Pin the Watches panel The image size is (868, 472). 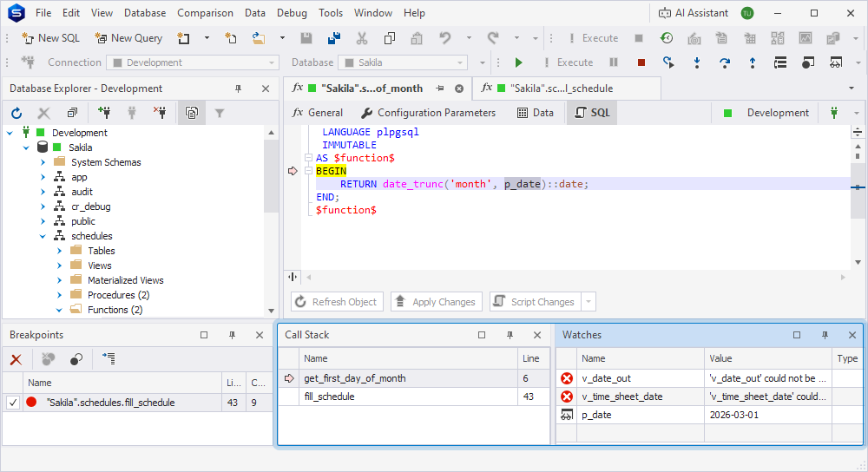tap(825, 335)
